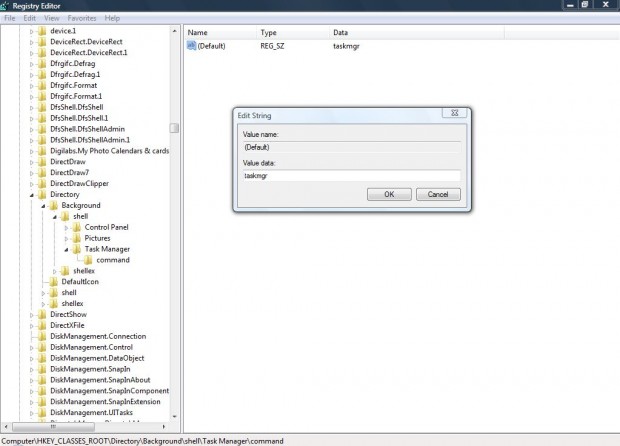Screen dimensions: 620x446
Task: Select the DirectDrawClipper folder icon
Action: (42, 183)
